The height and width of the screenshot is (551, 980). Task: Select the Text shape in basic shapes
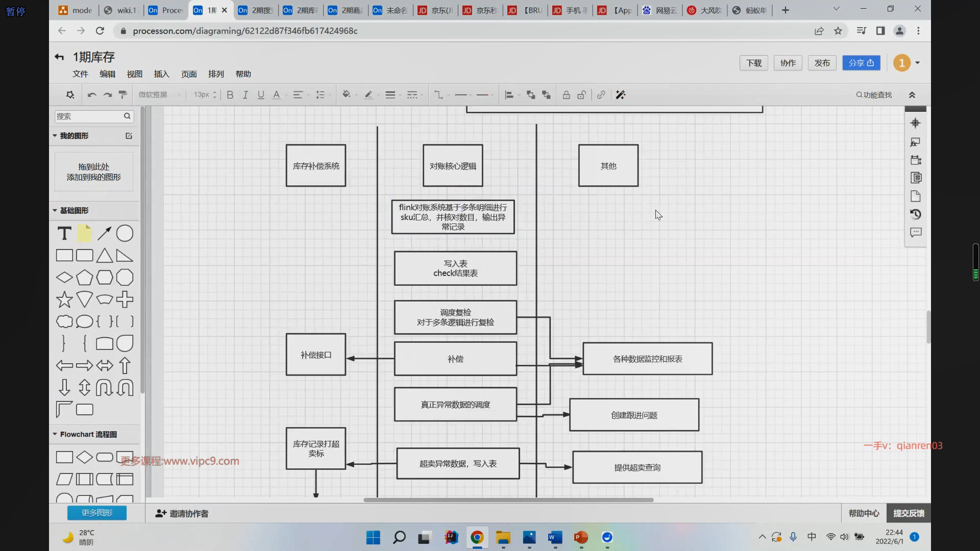64,234
